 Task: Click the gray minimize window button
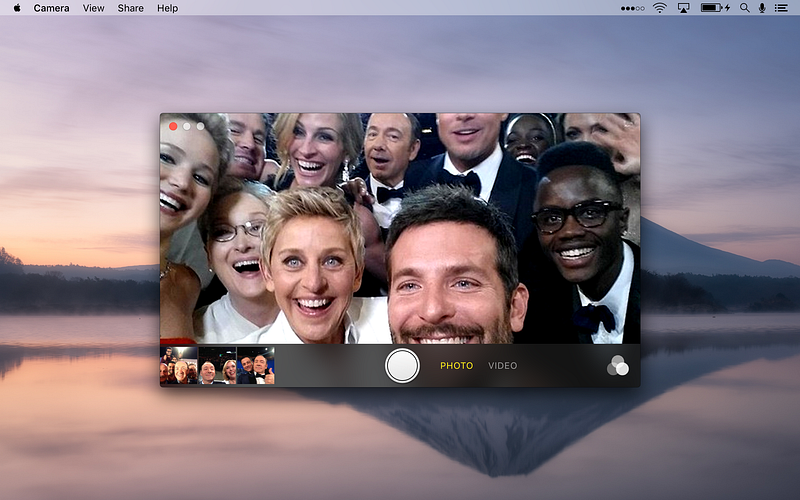pyautogui.click(x=187, y=126)
